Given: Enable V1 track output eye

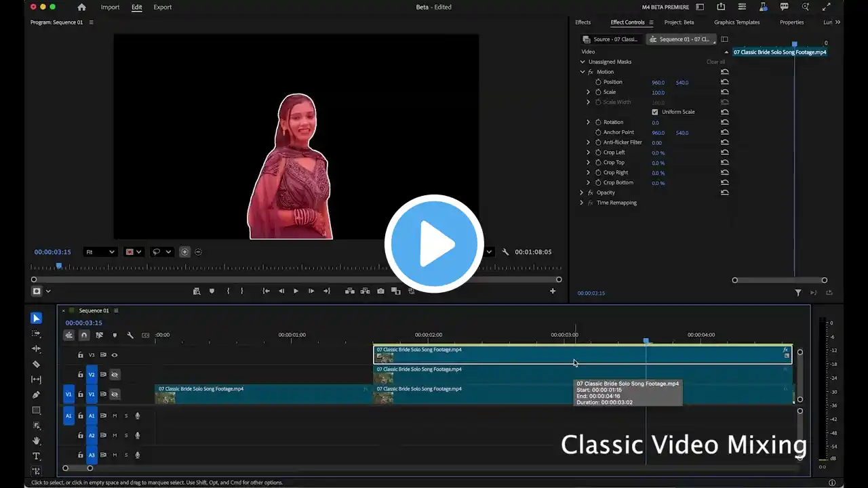Looking at the screenshot, I should pyautogui.click(x=115, y=394).
